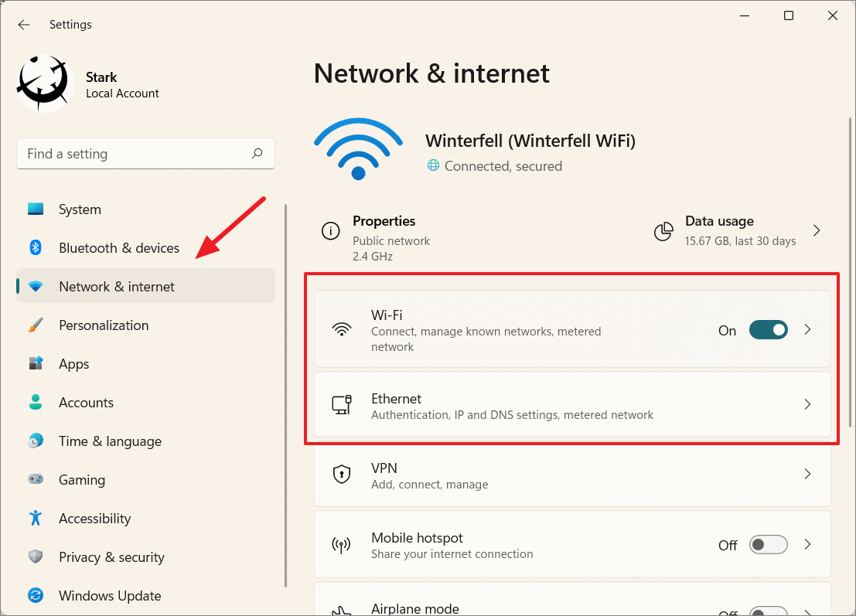This screenshot has height=616, width=856.
Task: Click the Gaming controller icon
Action: coord(36,479)
